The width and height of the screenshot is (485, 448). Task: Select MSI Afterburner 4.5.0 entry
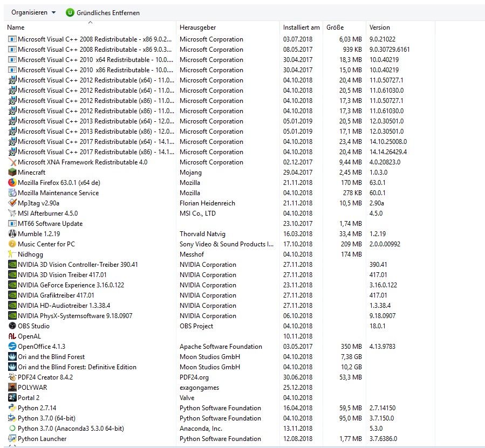point(48,213)
